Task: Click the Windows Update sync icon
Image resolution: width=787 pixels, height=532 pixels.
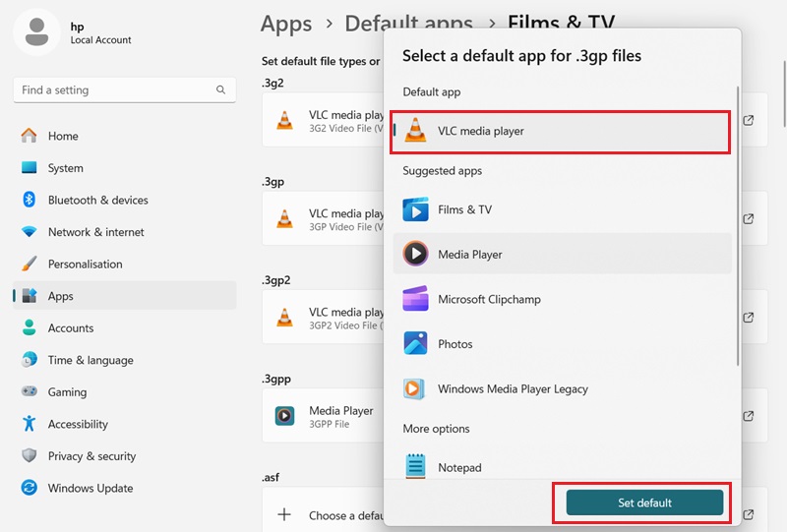Action: click(x=30, y=488)
